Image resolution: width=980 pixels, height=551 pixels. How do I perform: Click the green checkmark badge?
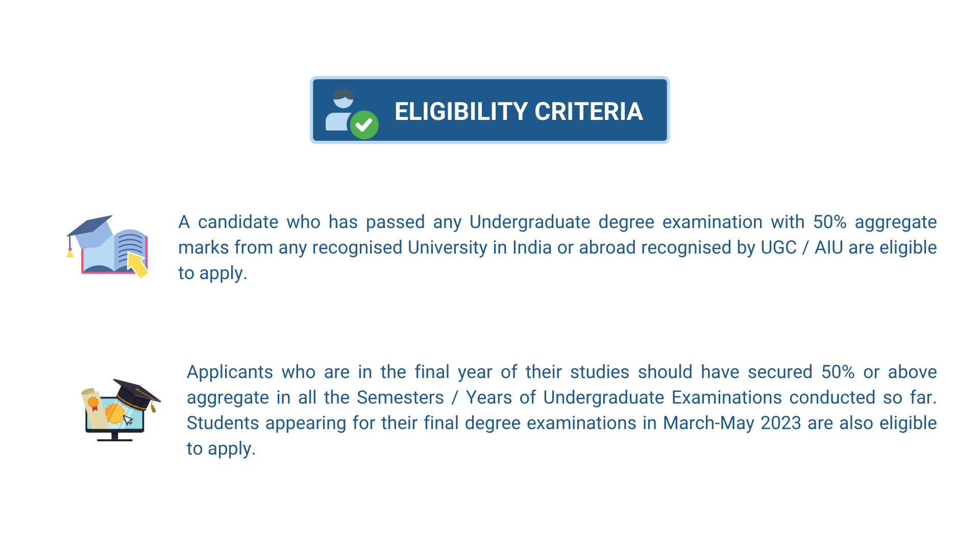pos(364,125)
